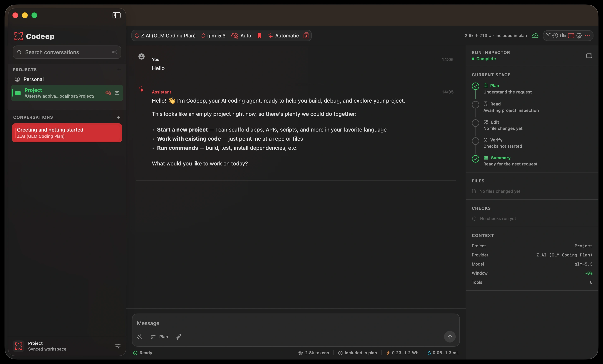The height and width of the screenshot is (364, 603).
Task: Toggle the left sidebar visibility icon
Action: [x=117, y=16]
